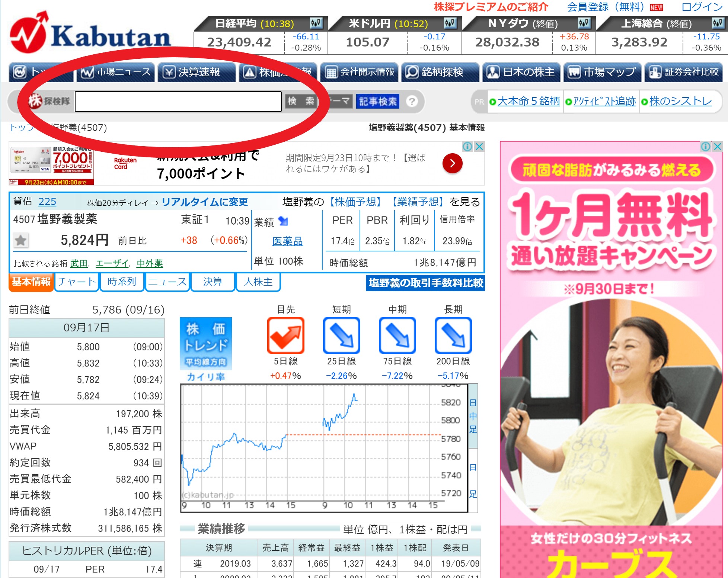Open ｱｸﾃｨﾋﾞｽﾄ追跡 PR link
Screen dimensions: 728x578
click(604, 101)
